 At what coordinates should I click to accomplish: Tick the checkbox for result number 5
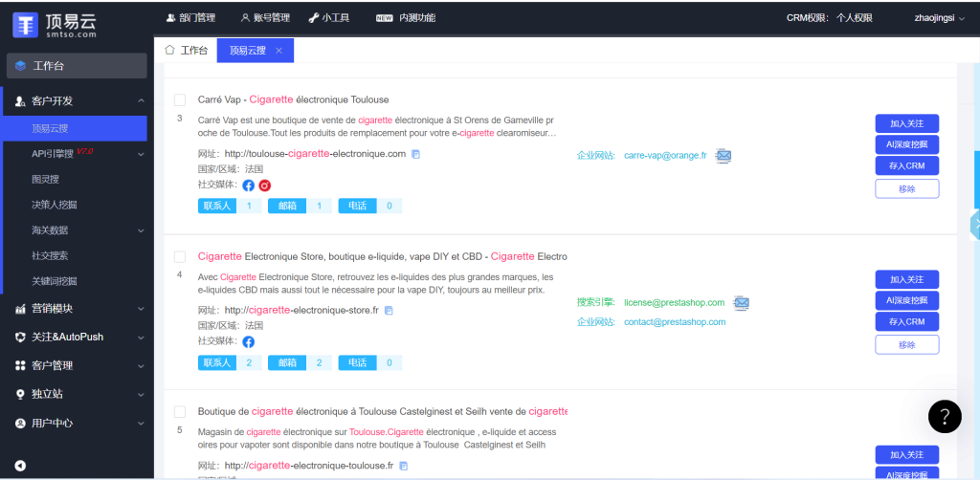pos(180,411)
